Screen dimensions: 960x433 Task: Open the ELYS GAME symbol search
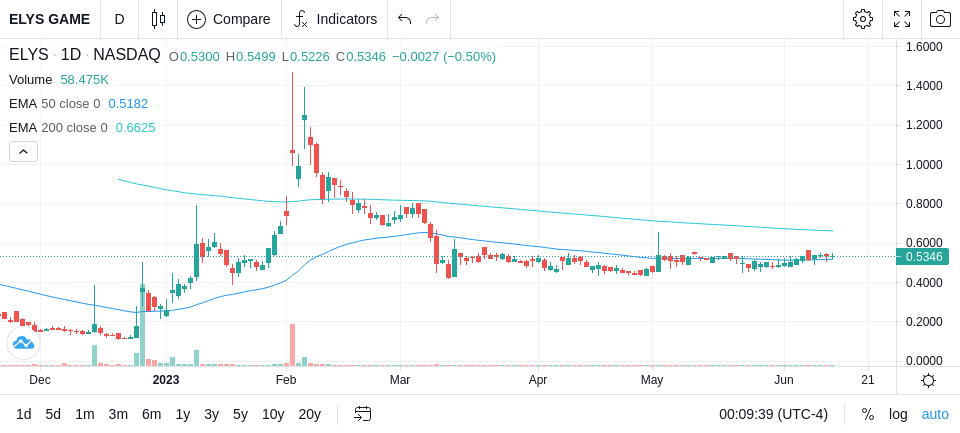click(x=49, y=19)
